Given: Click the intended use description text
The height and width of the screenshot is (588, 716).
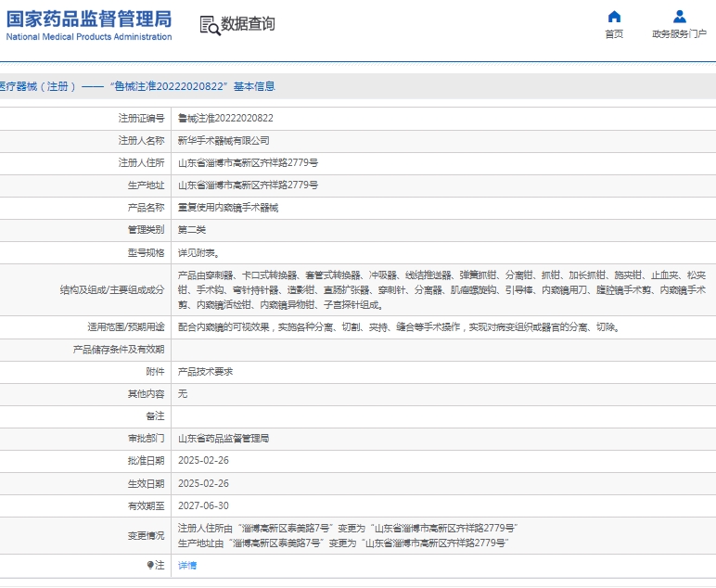Looking at the screenshot, I should (x=399, y=327).
